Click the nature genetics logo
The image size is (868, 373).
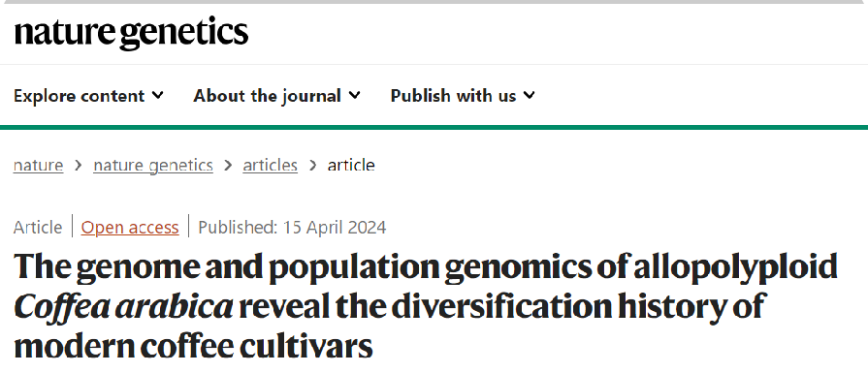click(x=131, y=34)
